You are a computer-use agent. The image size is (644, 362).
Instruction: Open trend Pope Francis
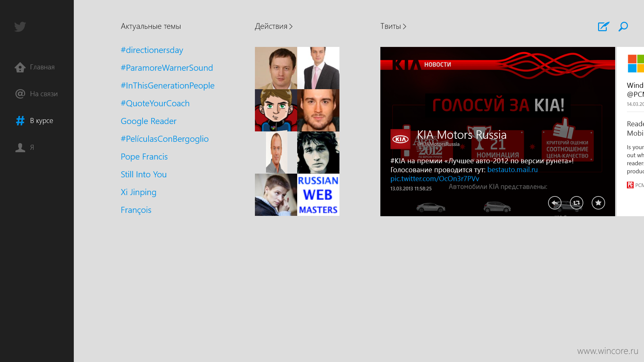pyautogui.click(x=144, y=157)
